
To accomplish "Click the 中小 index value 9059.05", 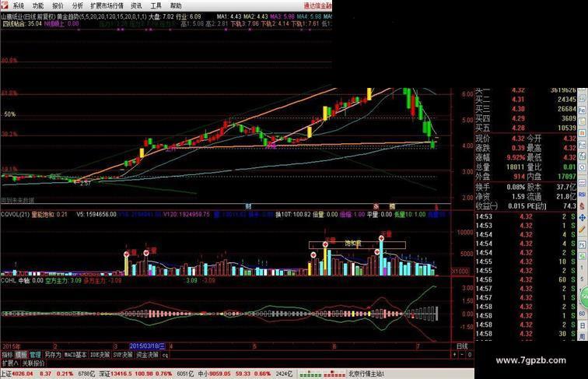I will coord(220,374).
